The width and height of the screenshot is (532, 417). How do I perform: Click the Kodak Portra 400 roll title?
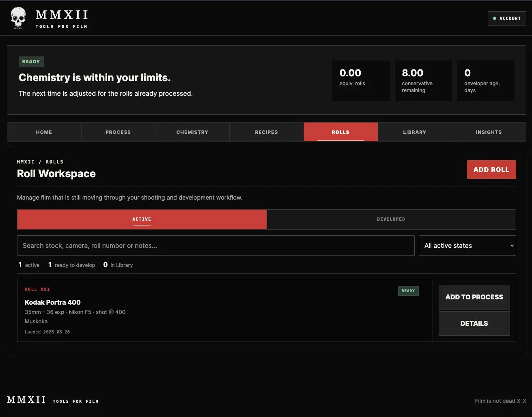click(53, 302)
